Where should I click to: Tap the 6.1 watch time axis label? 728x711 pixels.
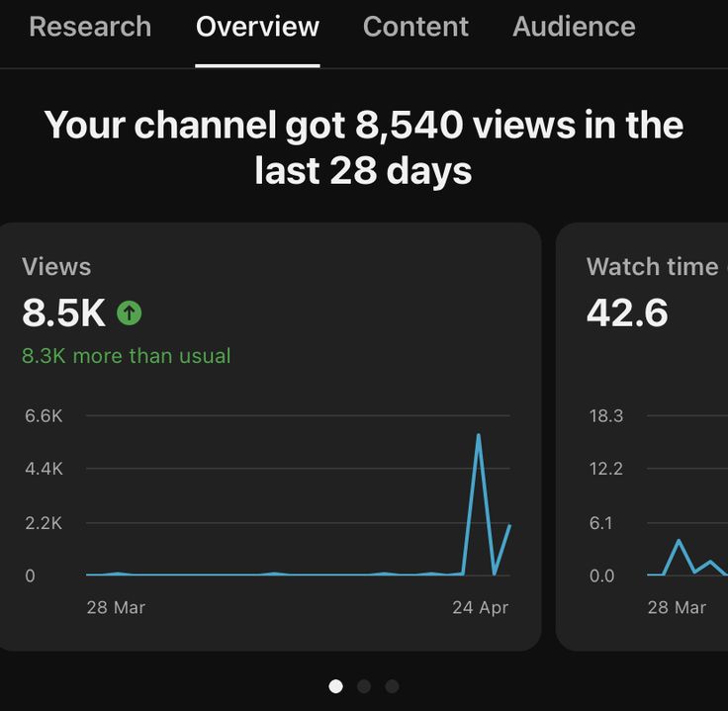600,523
